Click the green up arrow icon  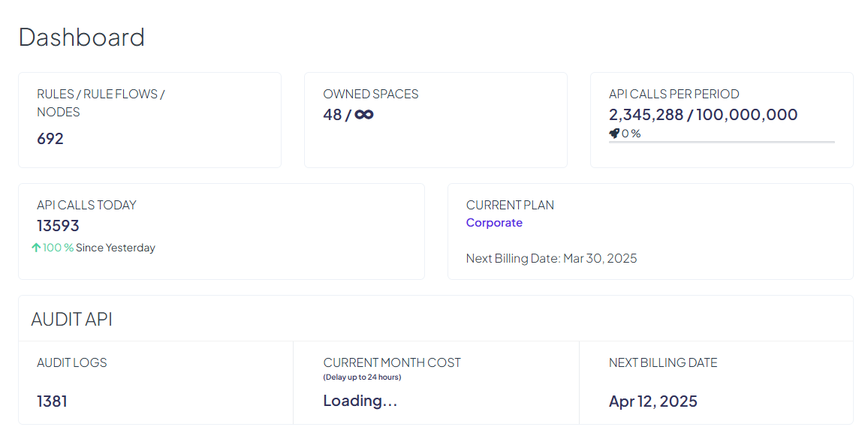[36, 248]
